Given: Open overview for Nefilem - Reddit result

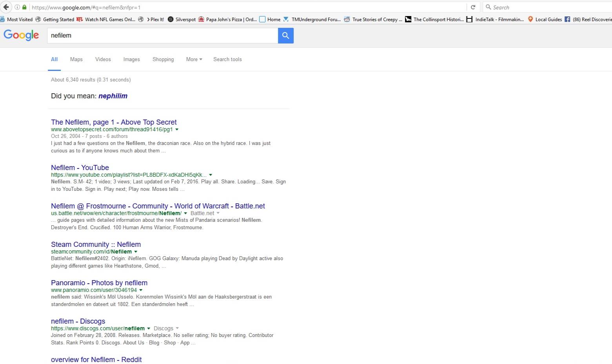Looking at the screenshot, I should [x=96, y=360].
